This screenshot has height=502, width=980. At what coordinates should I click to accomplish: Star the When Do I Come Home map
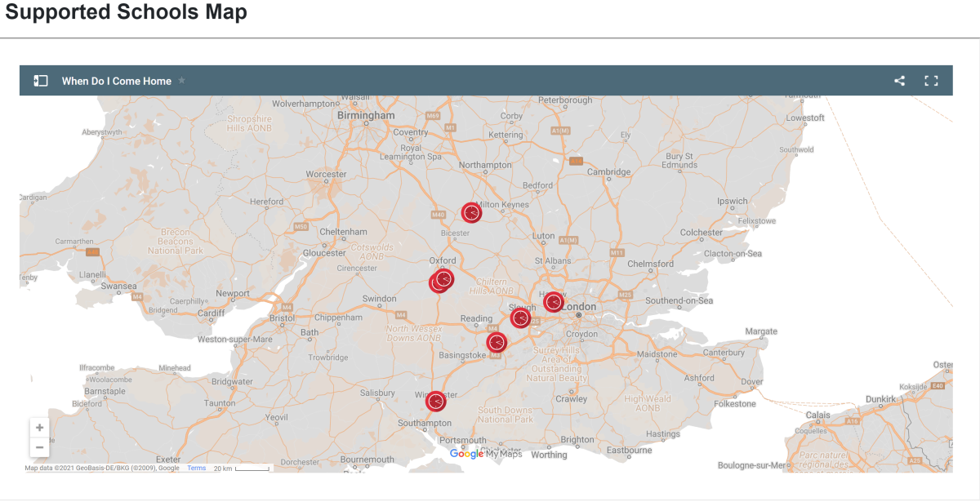182,81
